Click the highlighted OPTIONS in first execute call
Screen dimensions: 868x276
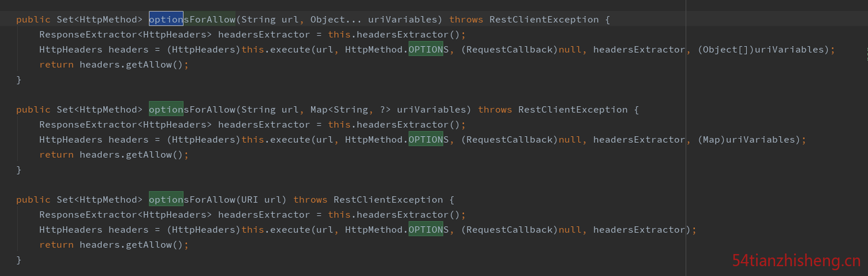tap(426, 49)
